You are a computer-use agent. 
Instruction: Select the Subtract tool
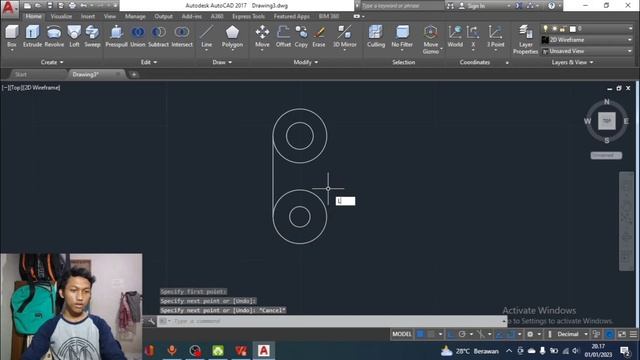[x=158, y=36]
